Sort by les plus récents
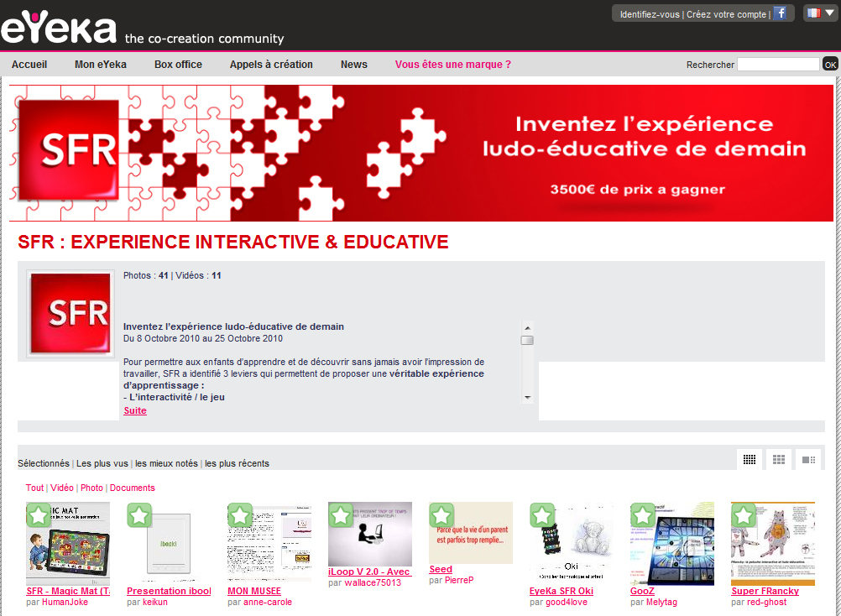Viewport: 841px width, 616px height. (237, 463)
